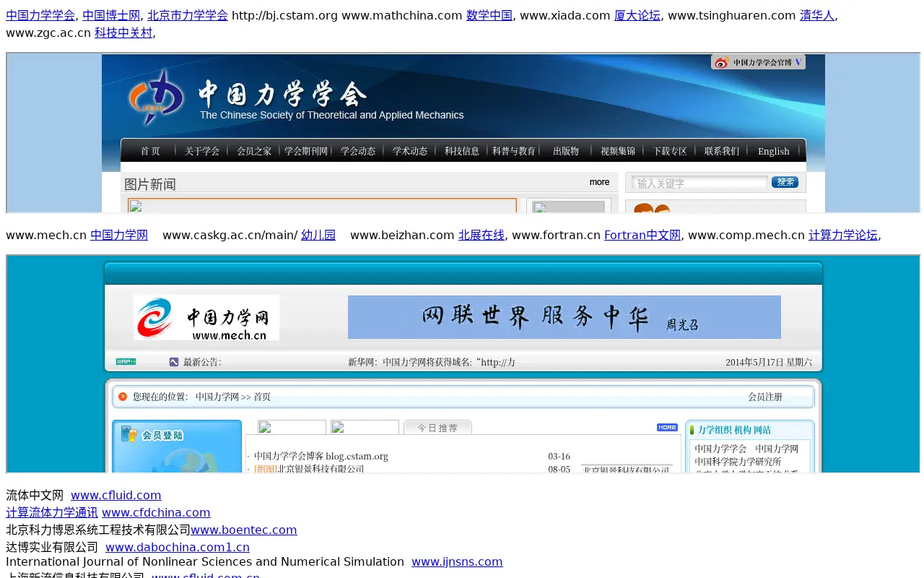The image size is (924, 578).
Task: Choose 科普与教育 from the navigation bar
Action: pos(514,151)
